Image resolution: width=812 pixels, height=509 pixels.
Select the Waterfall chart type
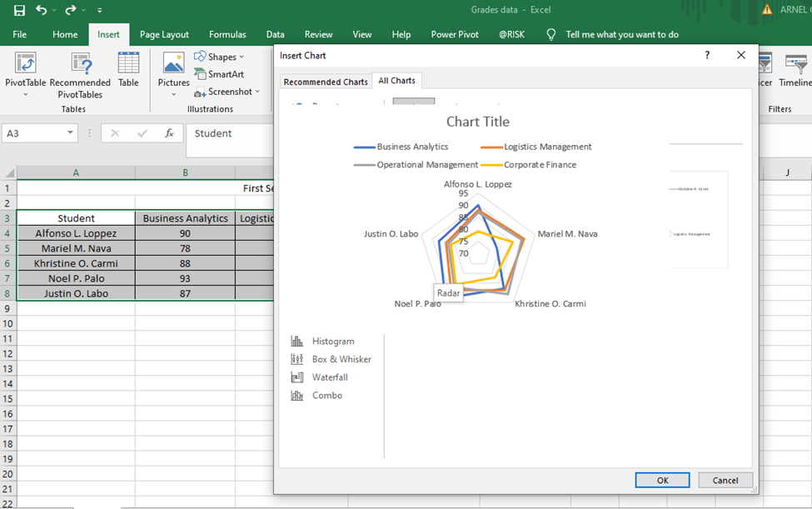[x=319, y=377]
